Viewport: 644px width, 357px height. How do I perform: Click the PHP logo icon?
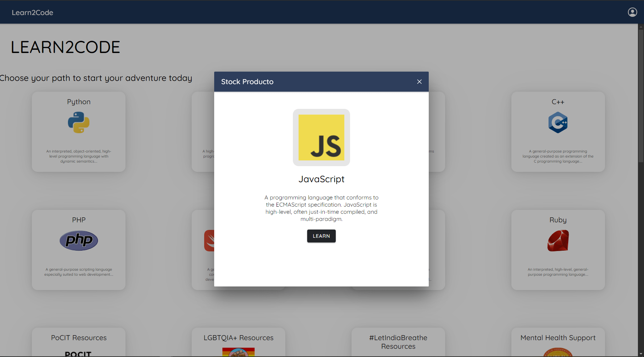(79, 241)
